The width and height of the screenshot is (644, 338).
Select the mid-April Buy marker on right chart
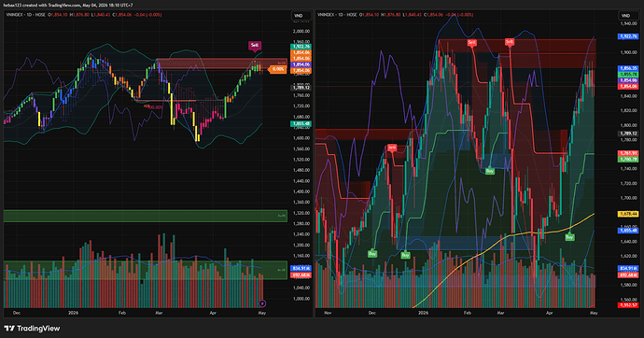[569, 237]
